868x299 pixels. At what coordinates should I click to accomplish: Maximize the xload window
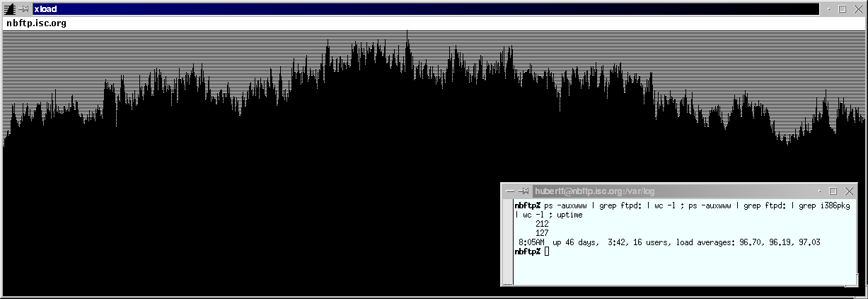(x=843, y=9)
